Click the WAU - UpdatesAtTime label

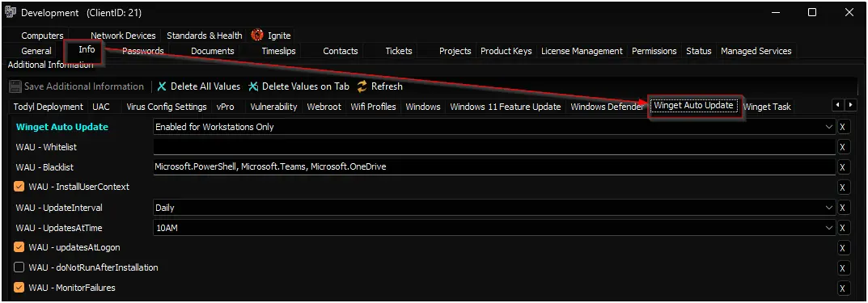(59, 228)
